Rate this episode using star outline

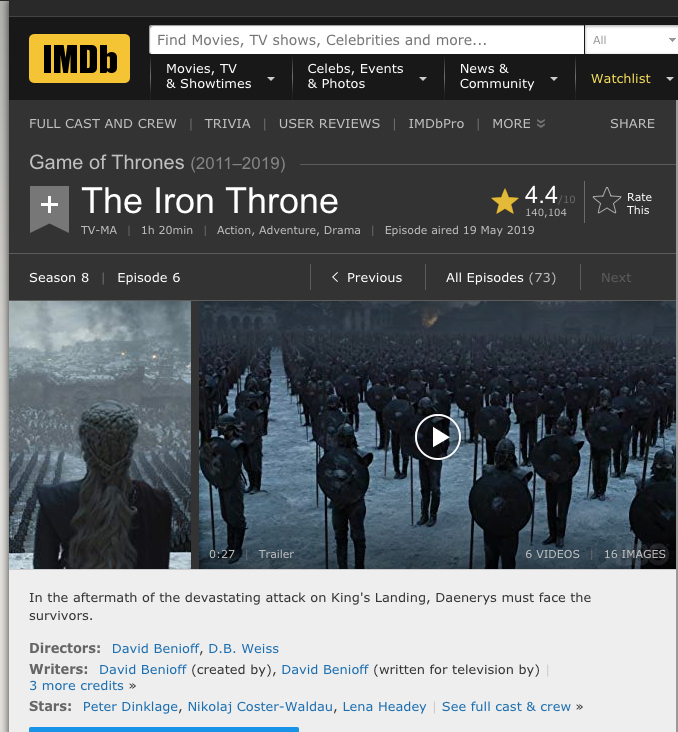[607, 201]
